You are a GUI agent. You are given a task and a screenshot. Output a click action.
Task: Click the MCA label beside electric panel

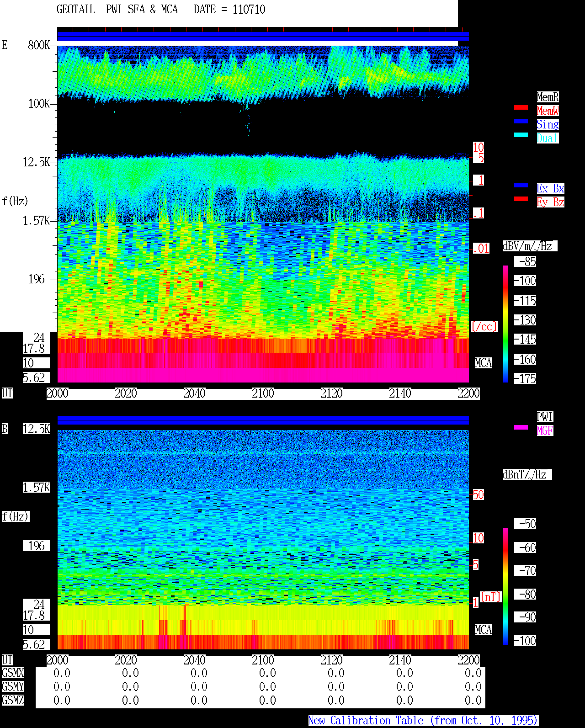point(483,363)
